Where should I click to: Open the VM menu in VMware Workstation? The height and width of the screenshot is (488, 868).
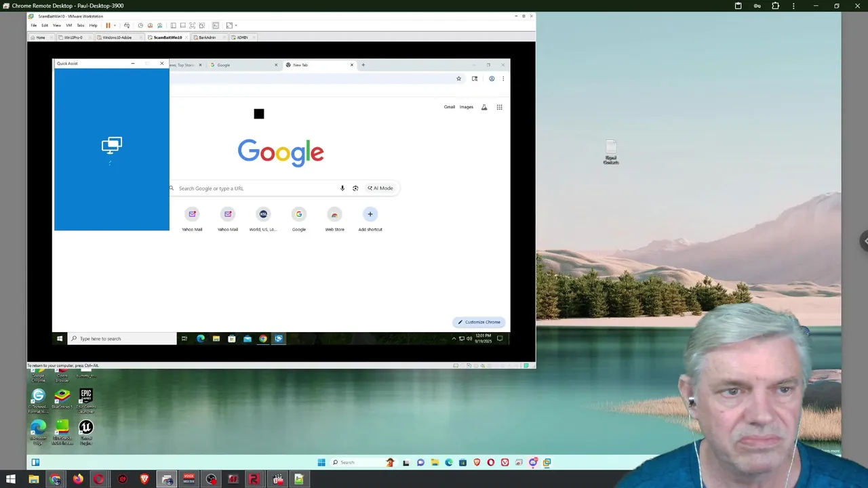(x=68, y=26)
